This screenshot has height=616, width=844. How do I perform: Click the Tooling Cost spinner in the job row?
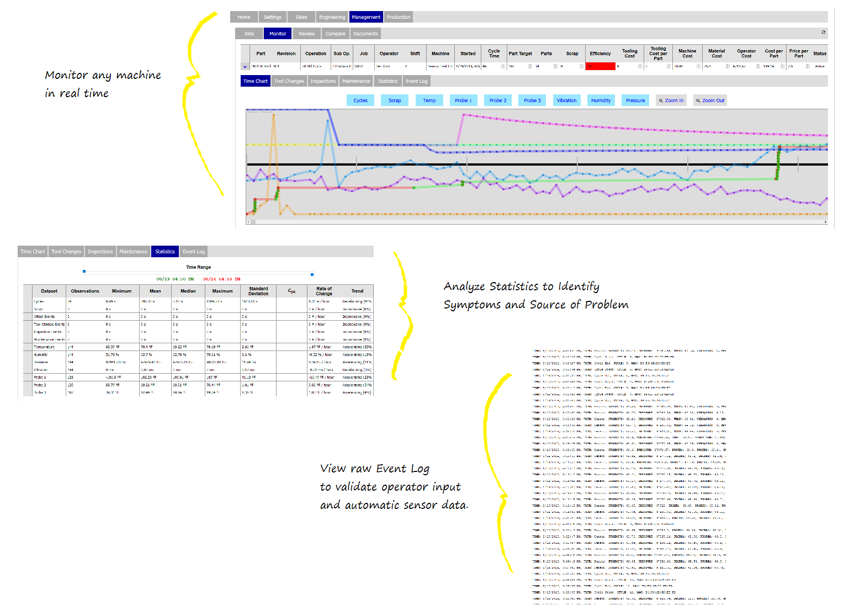click(x=640, y=66)
